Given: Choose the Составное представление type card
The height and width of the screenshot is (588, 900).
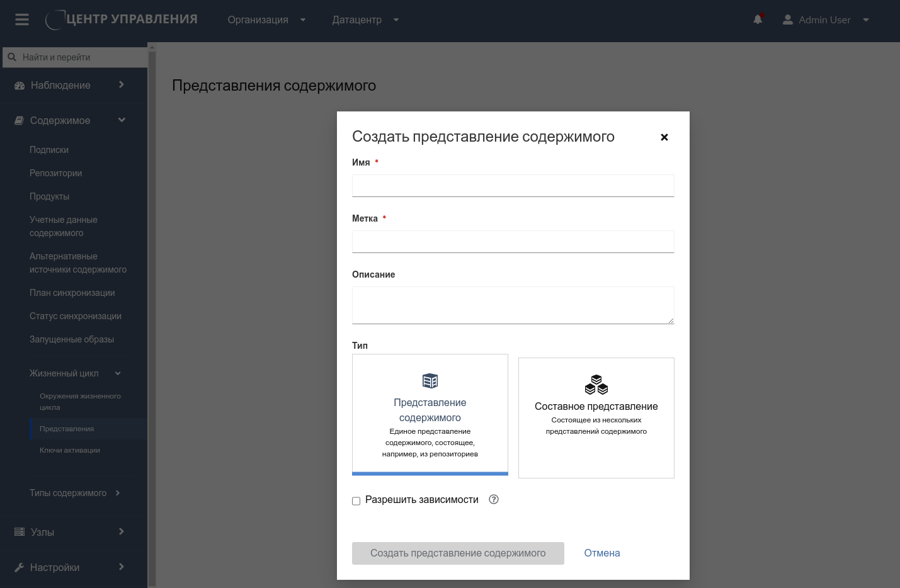Looking at the screenshot, I should 596,417.
